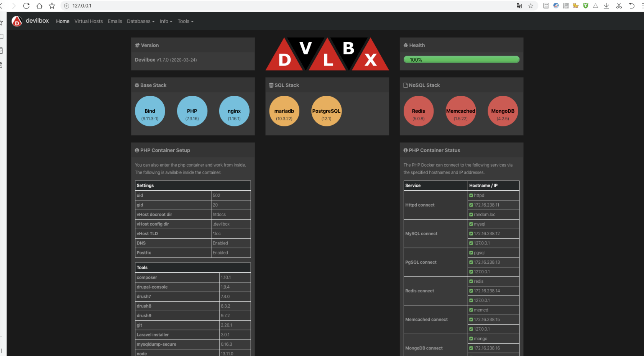The height and width of the screenshot is (356, 644).
Task: Click the check mark beside httpd hostname
Action: pyautogui.click(x=471, y=195)
